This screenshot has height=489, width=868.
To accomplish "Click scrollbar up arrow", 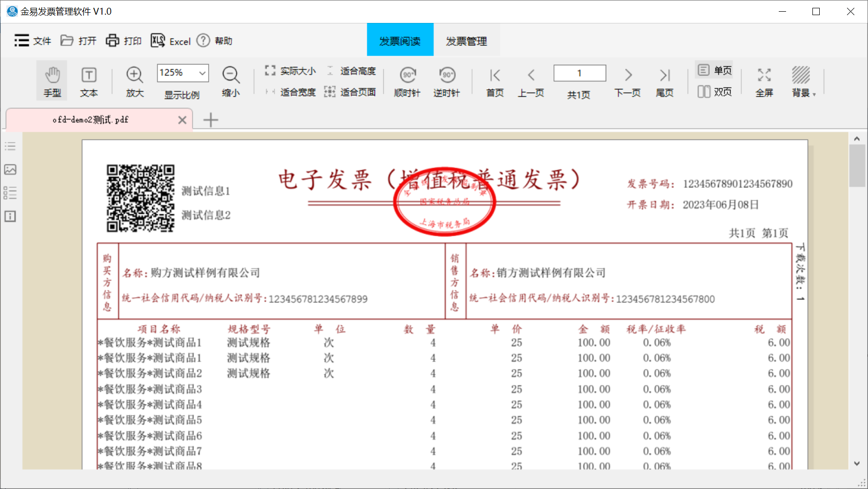I will coord(857,139).
